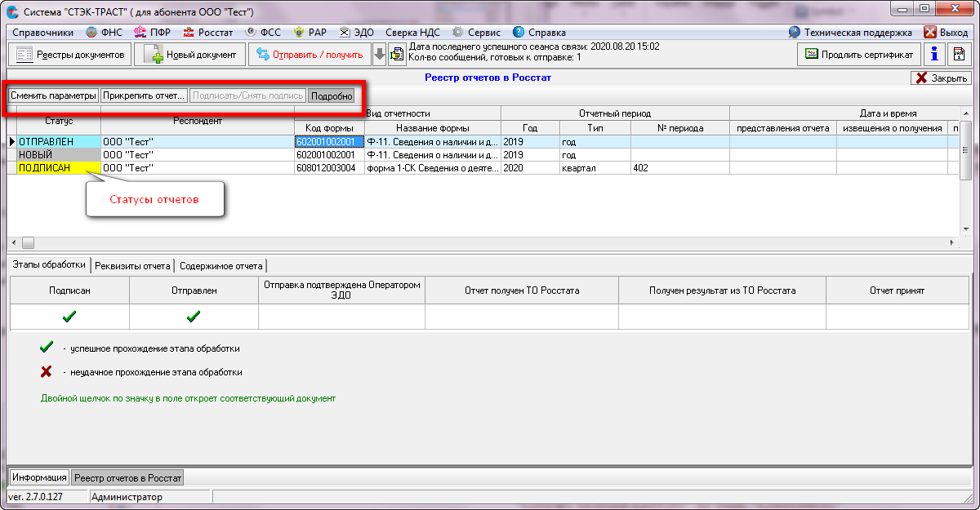
Task: Click horizontal scrollbar right arrow
Action: (x=952, y=243)
